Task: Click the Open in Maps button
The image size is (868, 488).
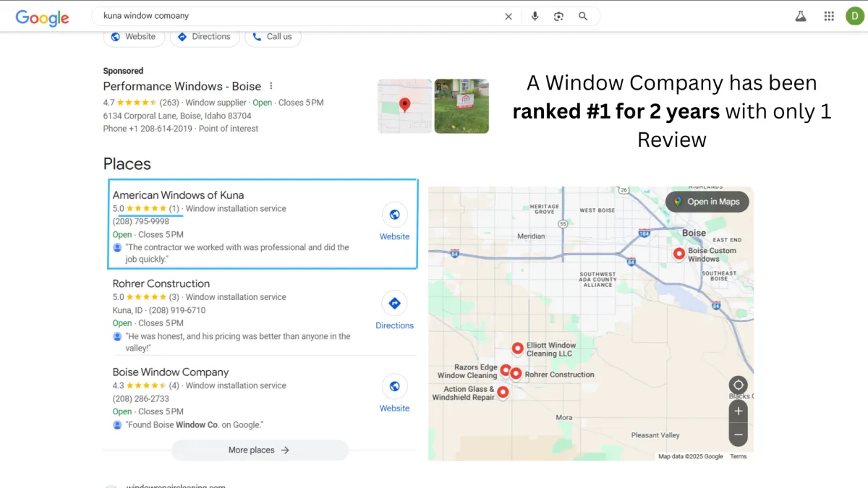Action: coord(707,202)
